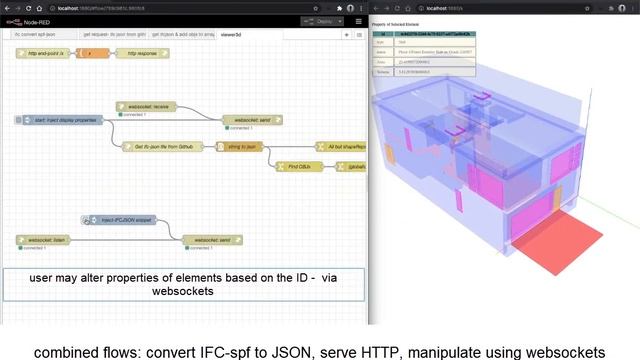Select websocket: send node wired from websocket: receive
Viewport: 640px width, 360px height.
[253, 120]
